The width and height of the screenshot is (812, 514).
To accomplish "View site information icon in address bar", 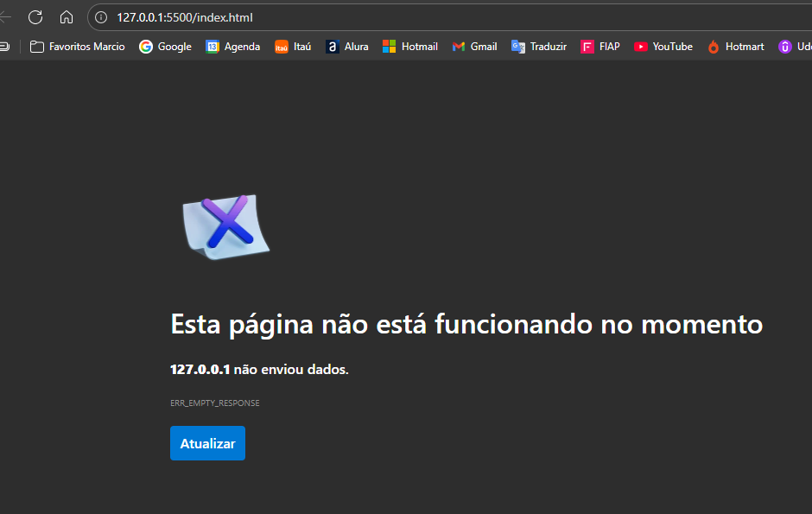I will coord(101,17).
